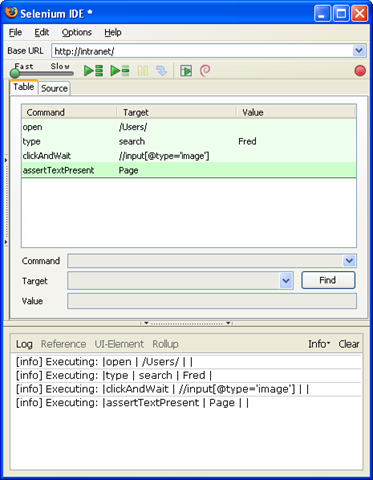Expand the Base URL dropdown

pos(359,51)
